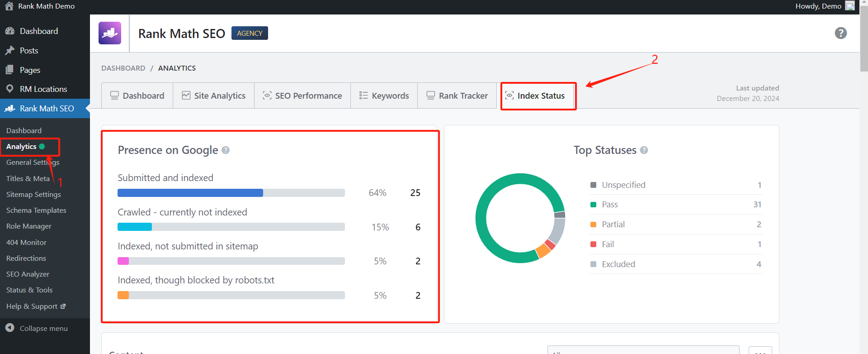Open the Posts menu
This screenshot has height=354, width=868.
click(45, 51)
